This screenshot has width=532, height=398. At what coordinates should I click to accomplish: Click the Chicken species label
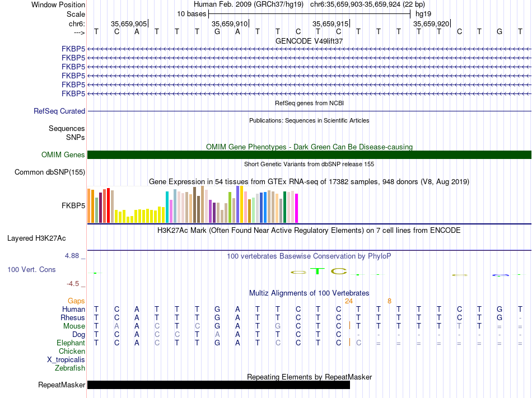coord(72,351)
